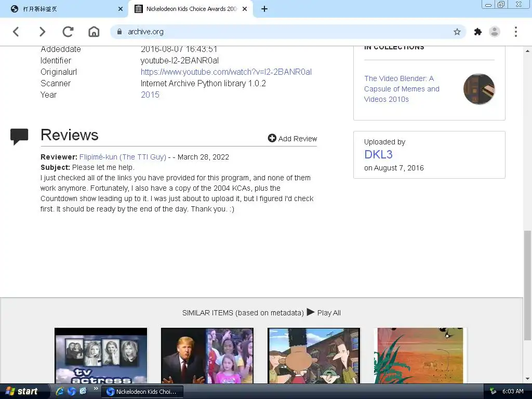The height and width of the screenshot is (399, 532).
Task: Click the Reviews heading
Action: [70, 135]
